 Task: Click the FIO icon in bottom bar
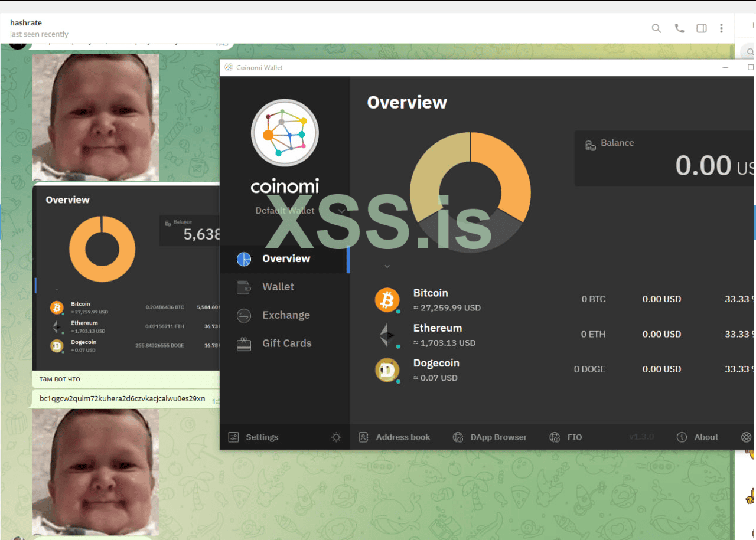[x=555, y=437]
